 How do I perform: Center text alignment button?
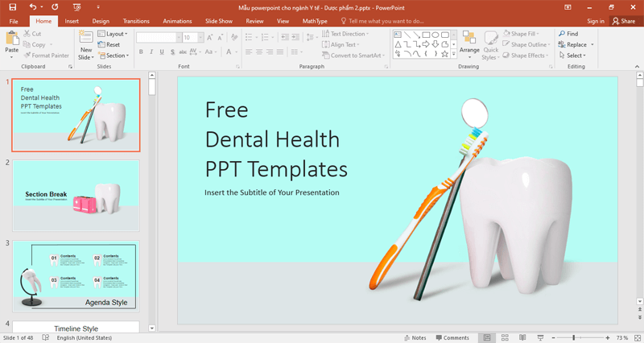tap(259, 52)
